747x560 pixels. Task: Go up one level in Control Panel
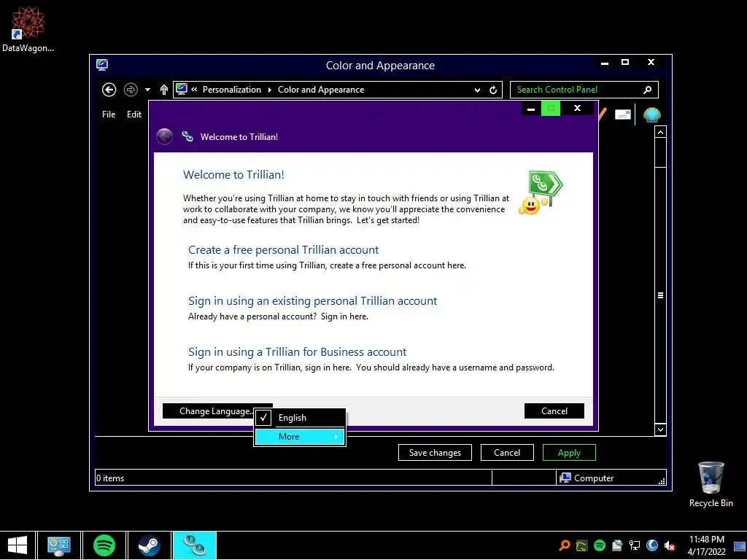[x=164, y=90]
